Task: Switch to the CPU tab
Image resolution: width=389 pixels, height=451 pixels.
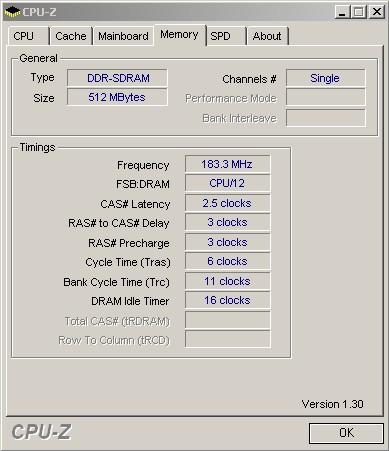Action: (28, 36)
